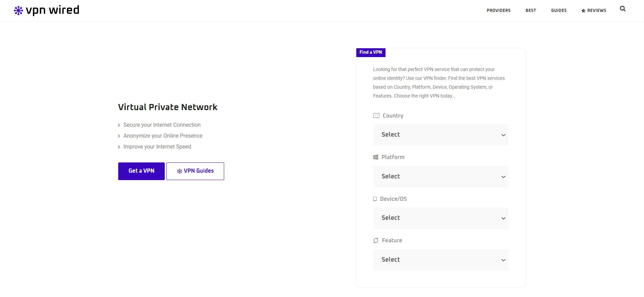Click the map icon next to Country
The width and height of the screenshot is (644, 297).
(376, 116)
